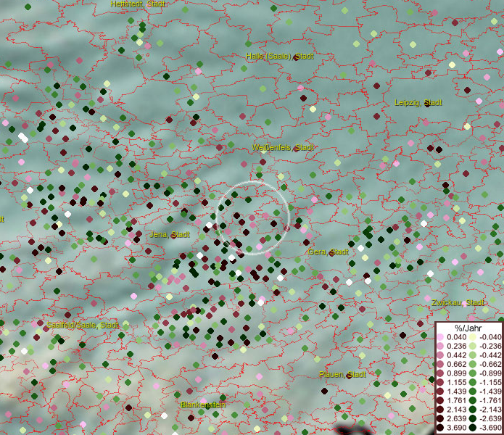Select the pink 0.236 legend swatch

point(440,346)
